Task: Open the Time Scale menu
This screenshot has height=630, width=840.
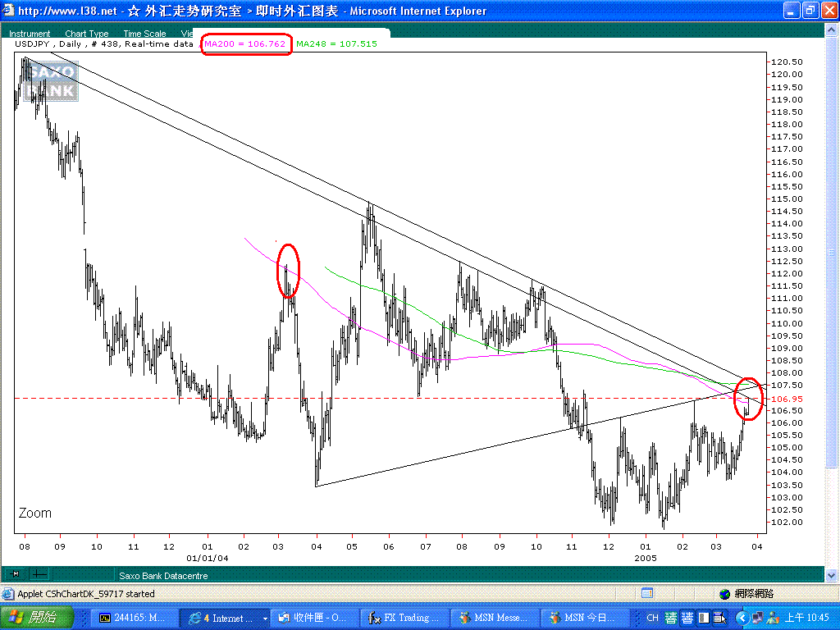Action: (x=144, y=33)
